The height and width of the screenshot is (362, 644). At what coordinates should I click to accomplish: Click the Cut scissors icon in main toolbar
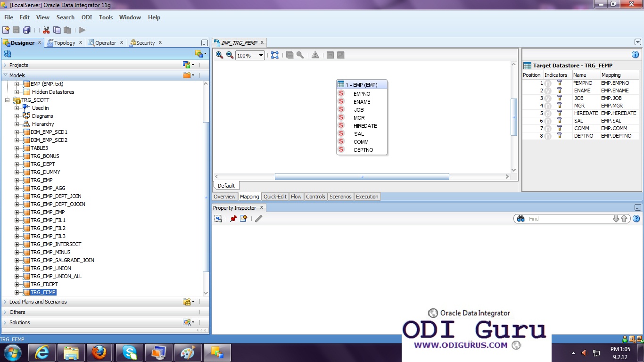click(x=46, y=29)
